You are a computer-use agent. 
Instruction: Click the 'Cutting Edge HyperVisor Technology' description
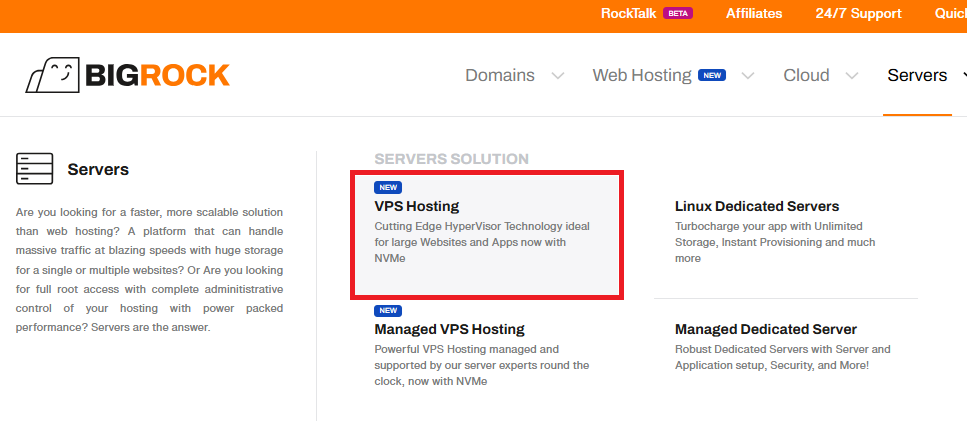click(482, 242)
